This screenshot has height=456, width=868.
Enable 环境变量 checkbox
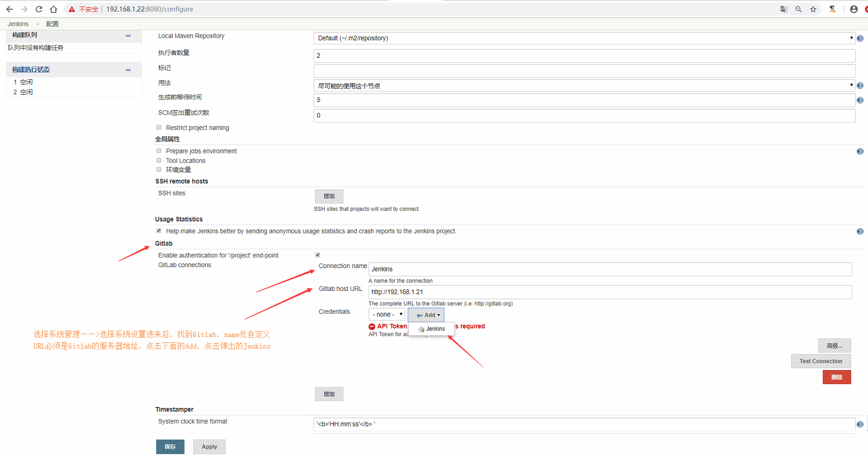(159, 169)
